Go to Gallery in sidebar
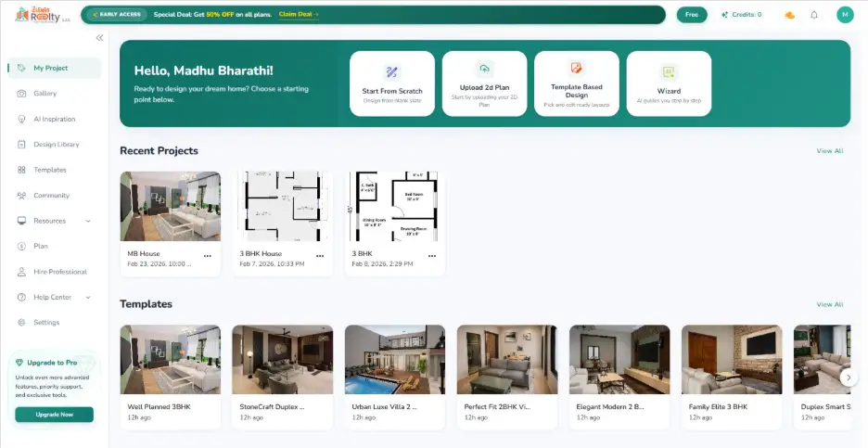 (x=54, y=94)
